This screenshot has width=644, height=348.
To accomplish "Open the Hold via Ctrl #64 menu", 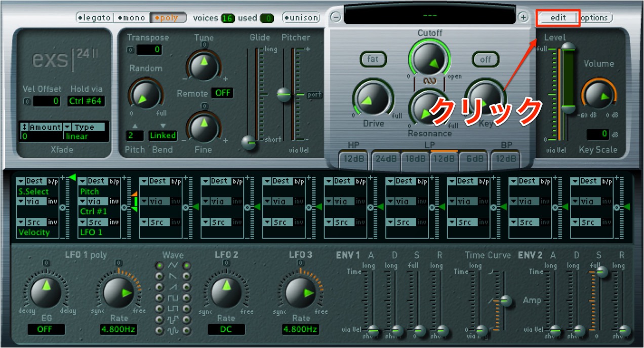I will click(86, 101).
